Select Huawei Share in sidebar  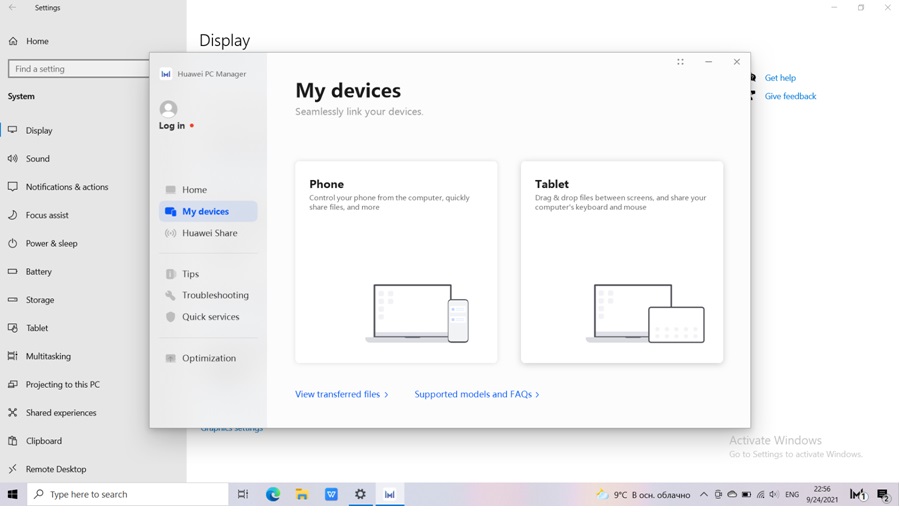[209, 233]
